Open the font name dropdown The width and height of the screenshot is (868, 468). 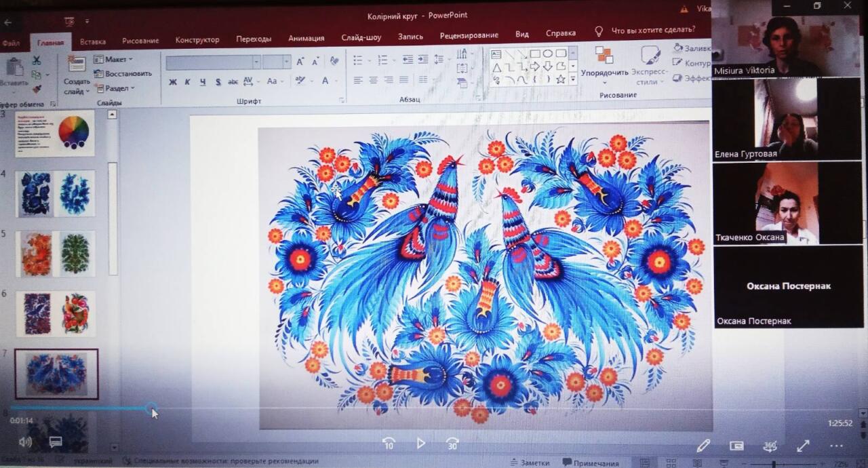(x=256, y=62)
